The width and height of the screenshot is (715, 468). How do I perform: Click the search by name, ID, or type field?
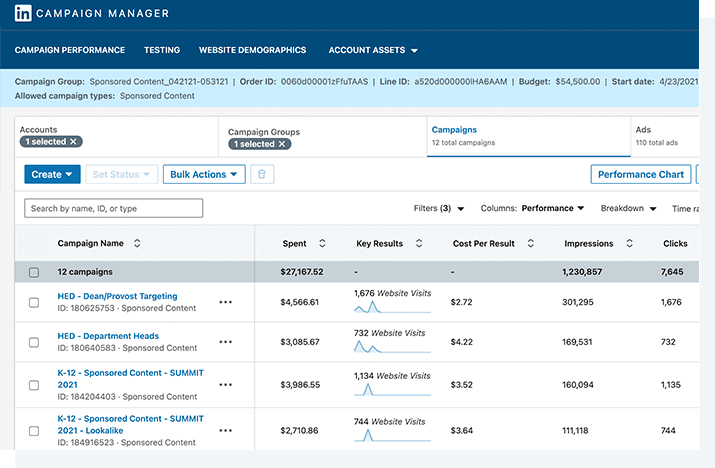click(114, 208)
